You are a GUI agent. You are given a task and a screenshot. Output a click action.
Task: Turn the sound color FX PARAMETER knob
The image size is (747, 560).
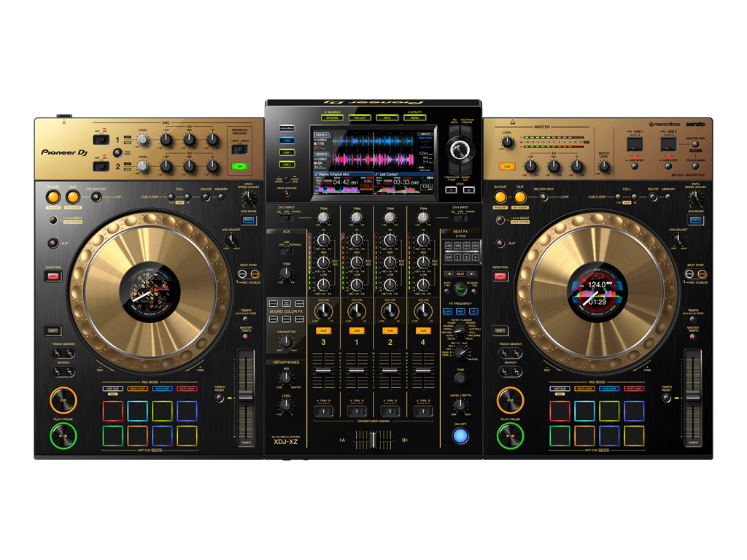(286, 341)
